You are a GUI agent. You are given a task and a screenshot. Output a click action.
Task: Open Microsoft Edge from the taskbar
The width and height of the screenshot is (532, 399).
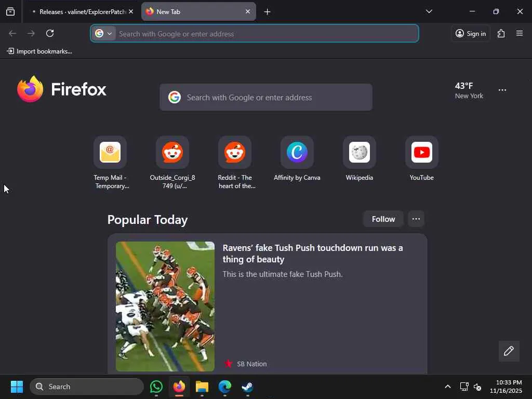[x=224, y=387]
